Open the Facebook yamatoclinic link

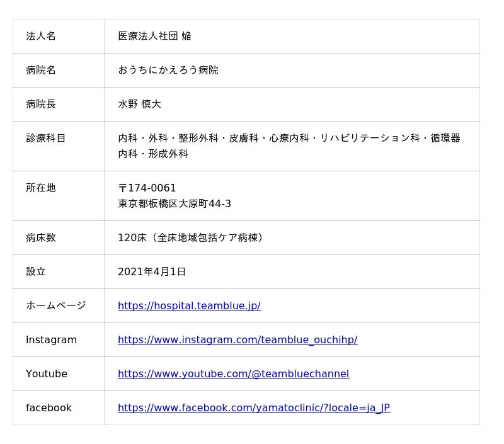(x=253, y=407)
